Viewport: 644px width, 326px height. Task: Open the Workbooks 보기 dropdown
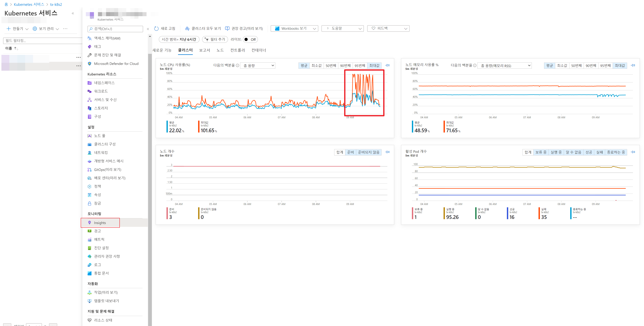[x=294, y=28]
